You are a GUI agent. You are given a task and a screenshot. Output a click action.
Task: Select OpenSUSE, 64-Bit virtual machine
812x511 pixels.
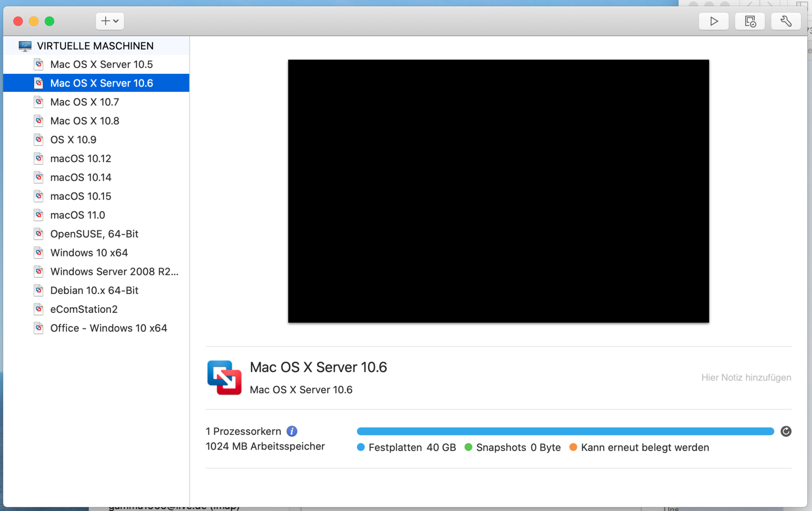[96, 234]
